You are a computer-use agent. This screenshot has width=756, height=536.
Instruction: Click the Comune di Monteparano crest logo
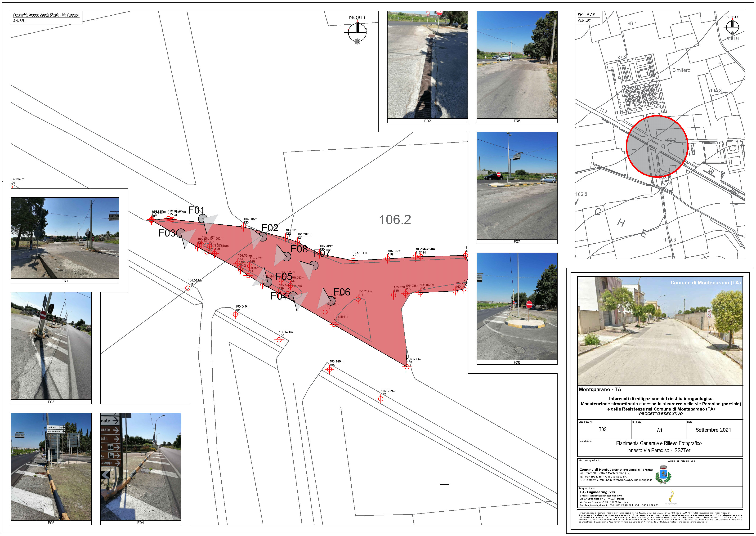point(663,475)
